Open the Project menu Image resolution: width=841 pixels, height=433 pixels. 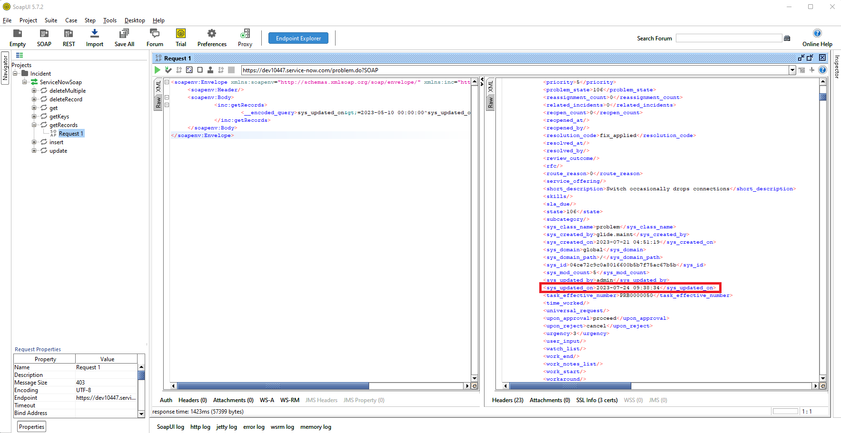tap(28, 20)
